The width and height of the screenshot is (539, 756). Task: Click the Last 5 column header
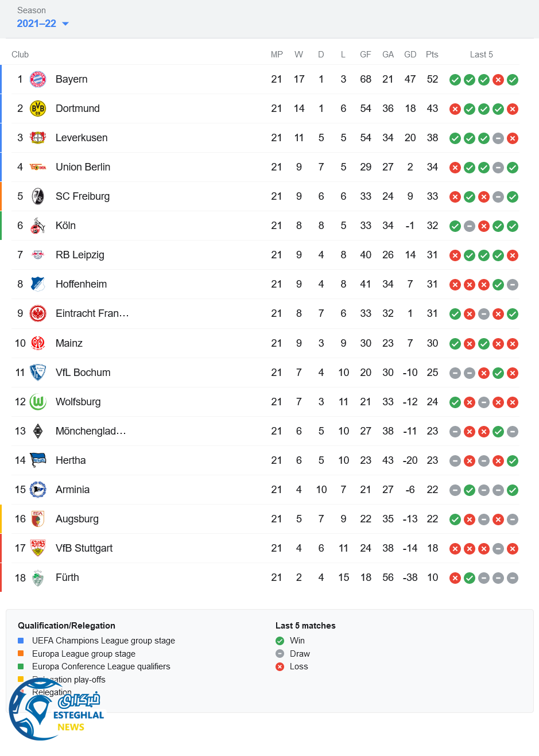(481, 55)
